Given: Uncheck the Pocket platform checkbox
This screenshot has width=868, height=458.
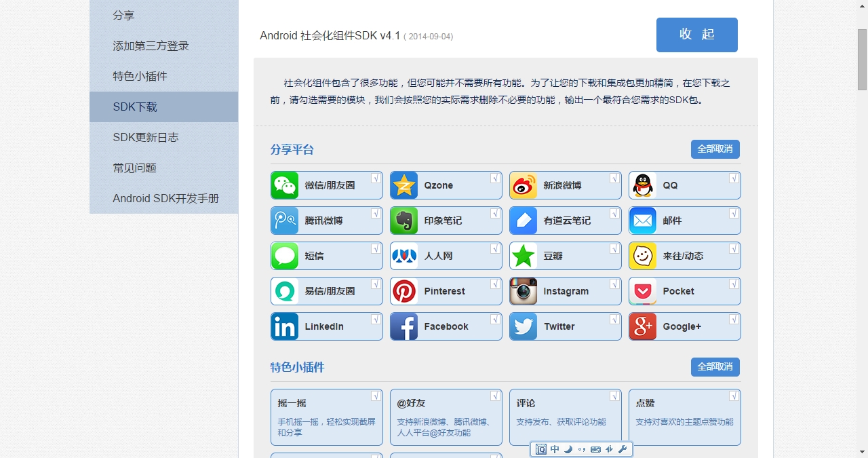Looking at the screenshot, I should click(734, 284).
